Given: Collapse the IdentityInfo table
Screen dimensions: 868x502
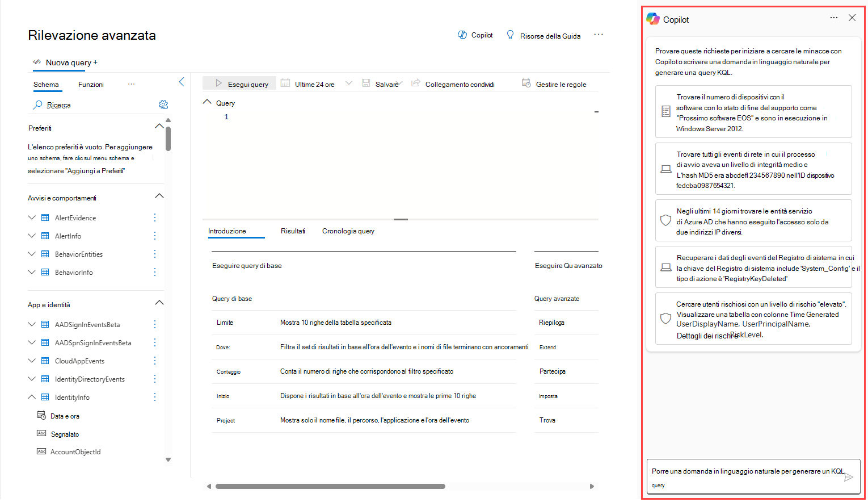Looking at the screenshot, I should (x=32, y=397).
